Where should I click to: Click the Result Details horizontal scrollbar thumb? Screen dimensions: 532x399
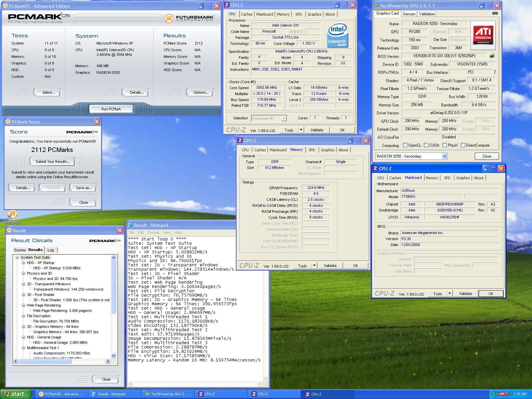click(45, 361)
